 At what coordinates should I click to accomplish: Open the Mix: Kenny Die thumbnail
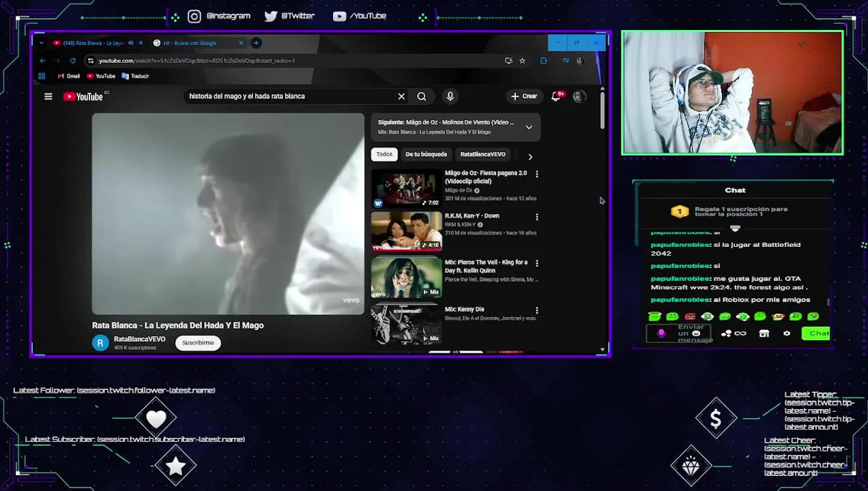(x=406, y=324)
